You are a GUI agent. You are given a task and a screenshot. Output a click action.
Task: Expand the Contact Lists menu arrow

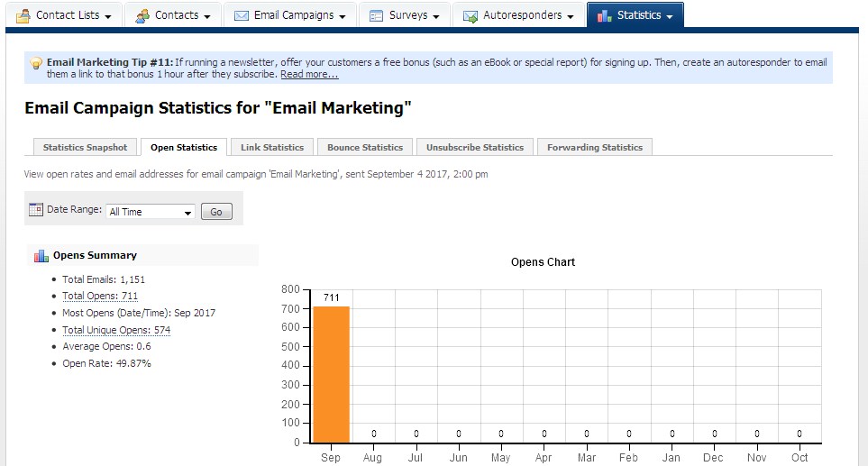(108, 16)
